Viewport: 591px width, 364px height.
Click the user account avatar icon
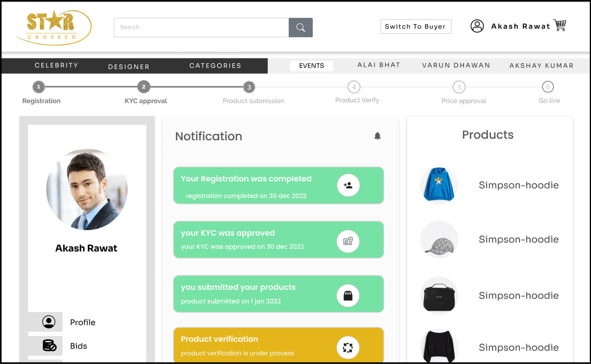click(x=477, y=26)
